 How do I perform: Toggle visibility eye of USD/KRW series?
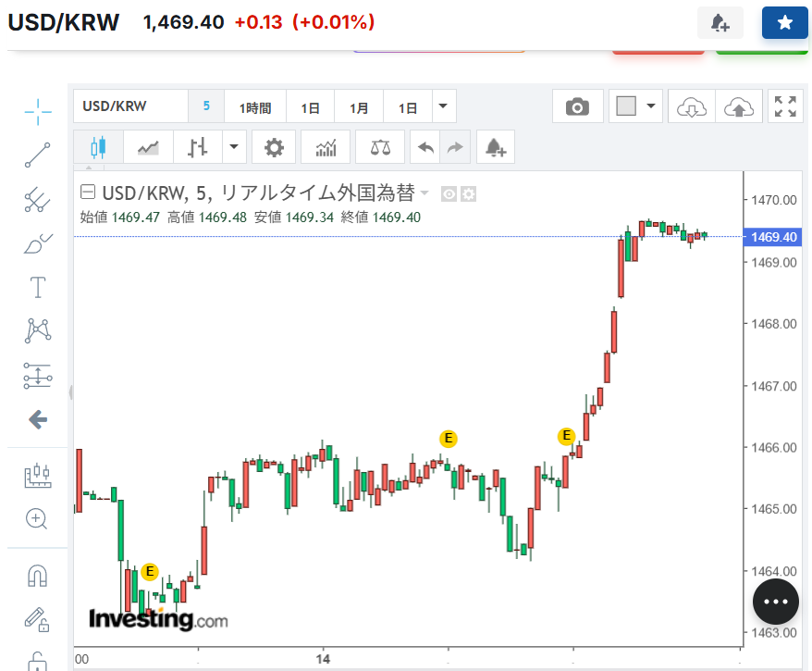click(449, 193)
